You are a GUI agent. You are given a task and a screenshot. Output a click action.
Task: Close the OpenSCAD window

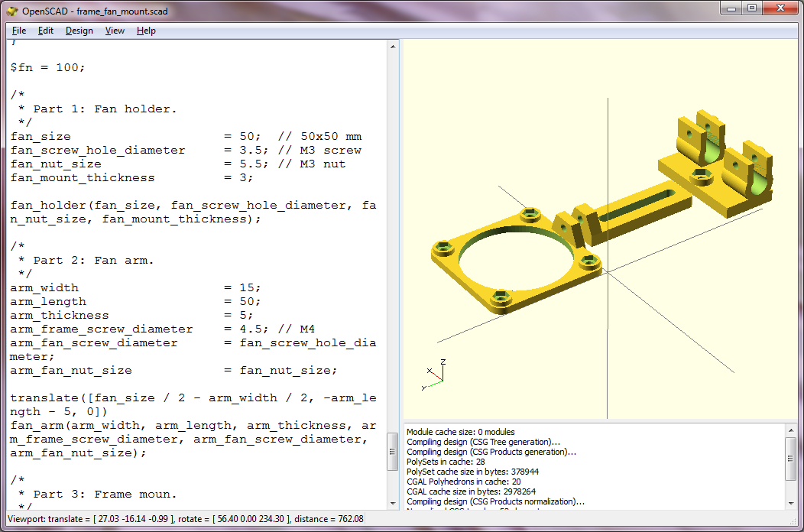[781, 8]
